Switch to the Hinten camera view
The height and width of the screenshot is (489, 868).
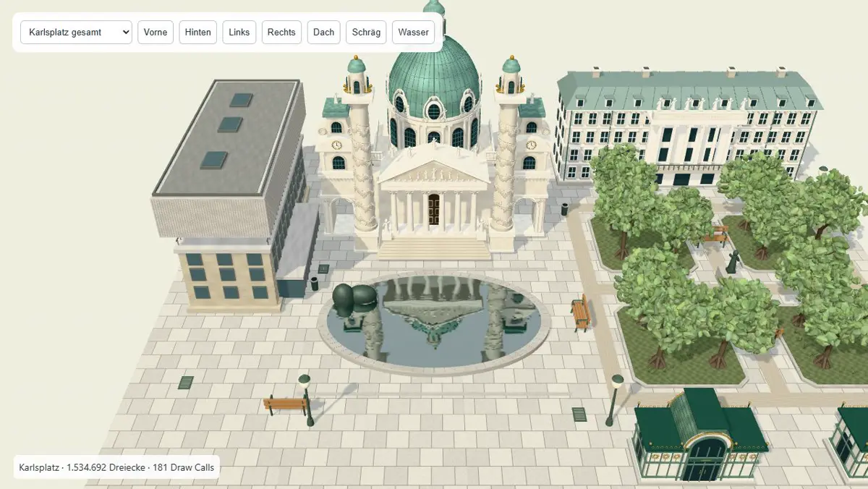click(x=198, y=32)
